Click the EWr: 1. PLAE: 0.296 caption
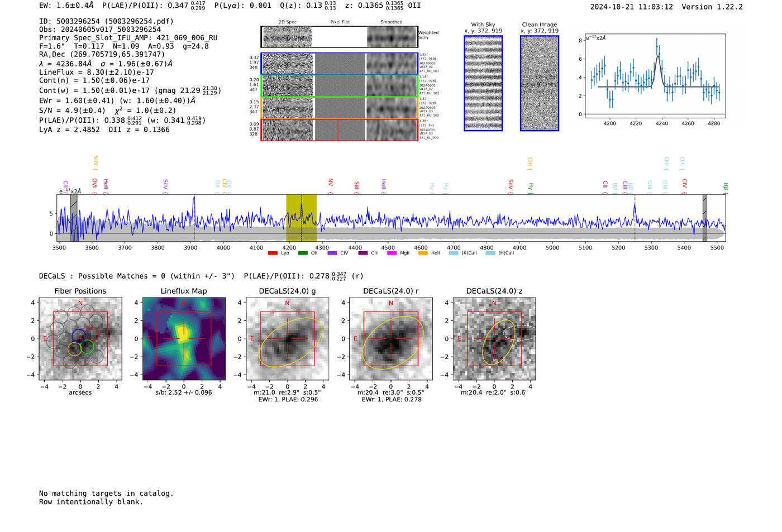Screen dimensions: 782x532 click(x=288, y=400)
